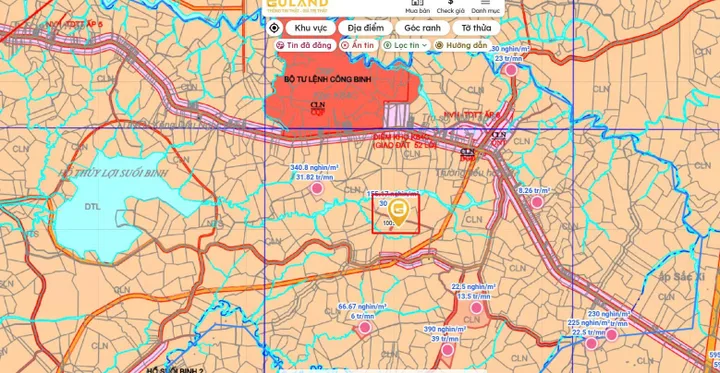The height and width of the screenshot is (373, 720).
Task: Toggle Ẩn tin to hide listings
Action: pos(359,45)
